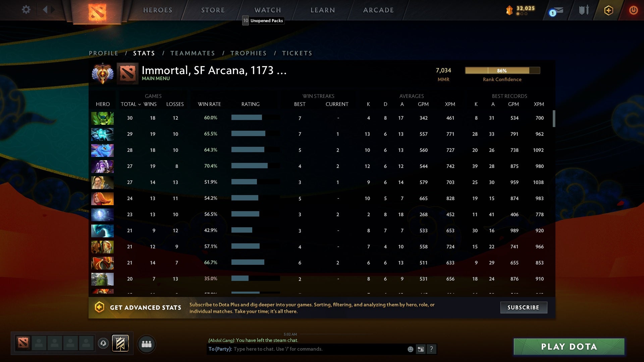Click the power/logout icon

click(633, 10)
